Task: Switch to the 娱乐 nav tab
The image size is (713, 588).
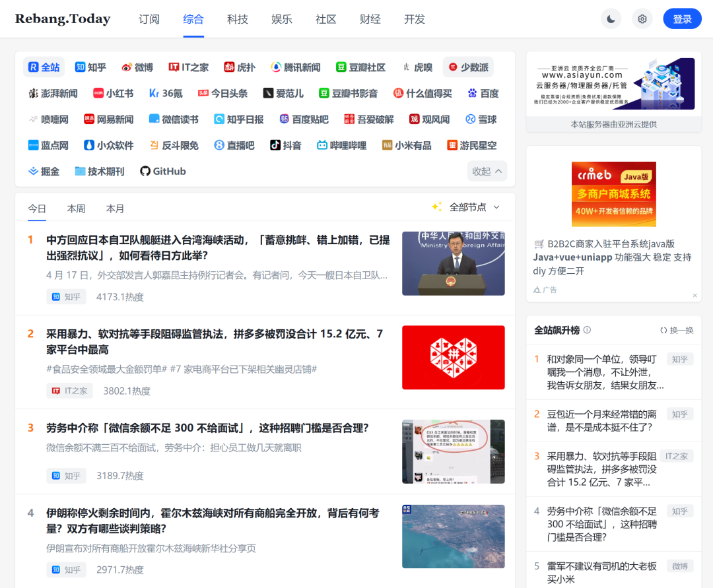Action: tap(282, 19)
